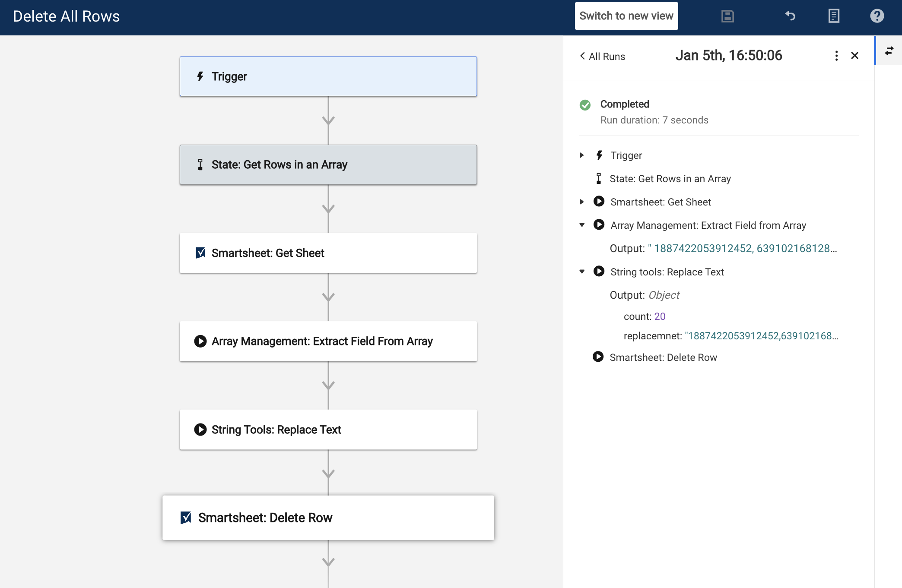
Task: Expand the Trigger entry in run log
Action: [x=582, y=155]
